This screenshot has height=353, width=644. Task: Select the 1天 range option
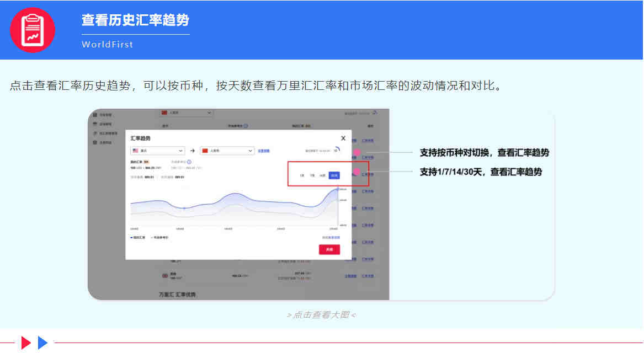click(302, 176)
